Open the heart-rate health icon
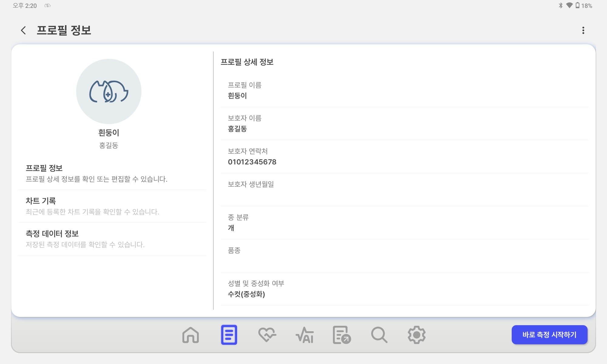The width and height of the screenshot is (607, 364). click(x=267, y=335)
